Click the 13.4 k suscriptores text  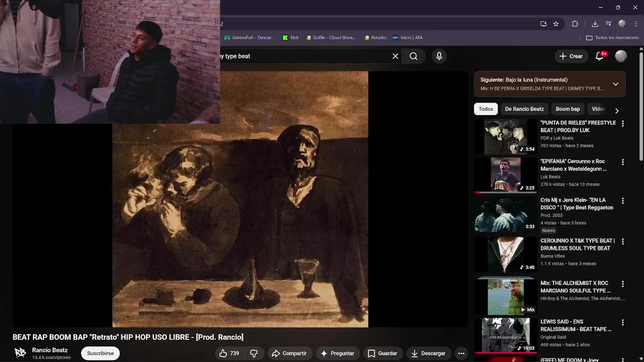click(51, 357)
